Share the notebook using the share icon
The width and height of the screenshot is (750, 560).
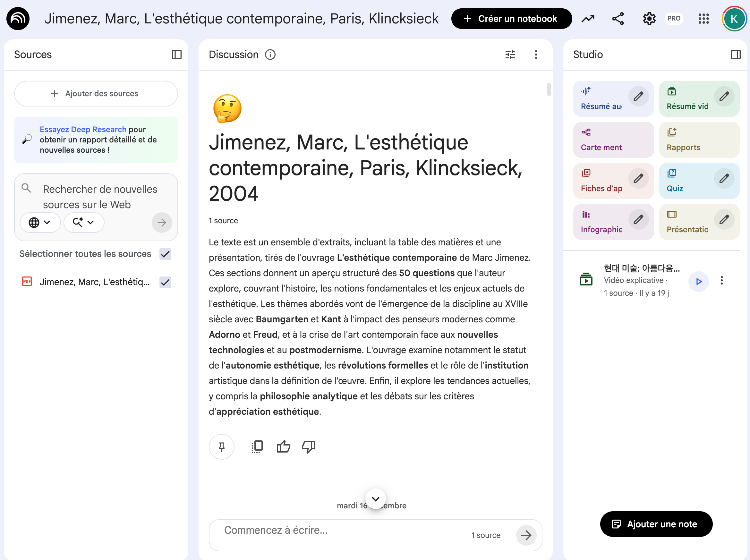click(x=618, y=19)
